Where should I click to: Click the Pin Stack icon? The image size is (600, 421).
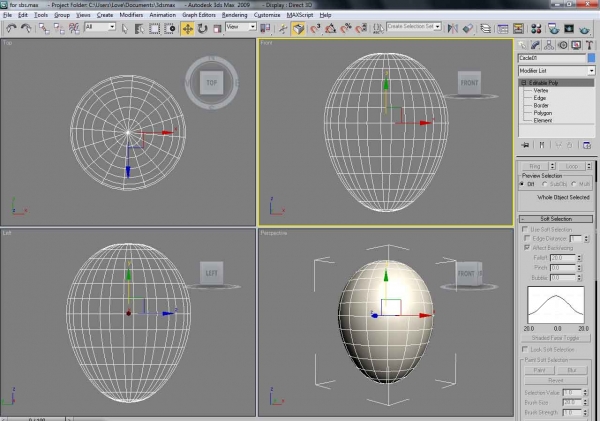(x=525, y=145)
